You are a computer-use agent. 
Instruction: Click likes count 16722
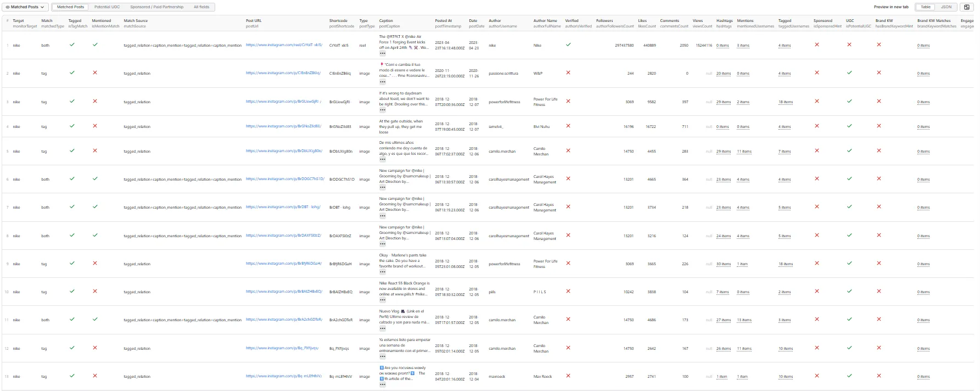click(651, 127)
